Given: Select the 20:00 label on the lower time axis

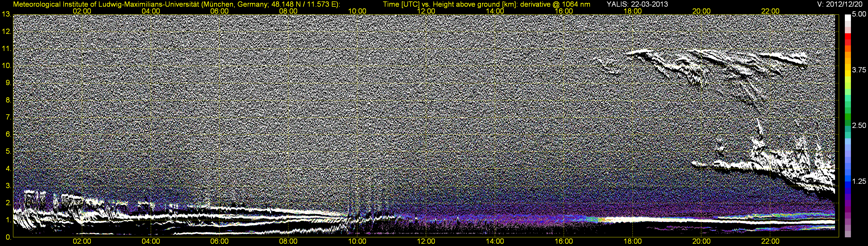Looking at the screenshot, I should 702,241.
